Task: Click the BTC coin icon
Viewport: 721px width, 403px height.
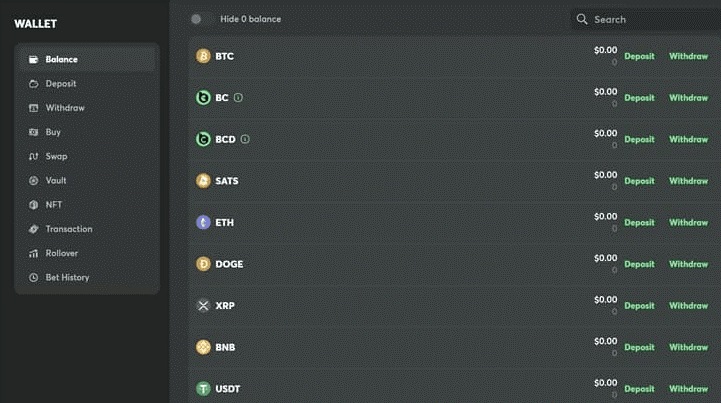Action: click(x=203, y=57)
